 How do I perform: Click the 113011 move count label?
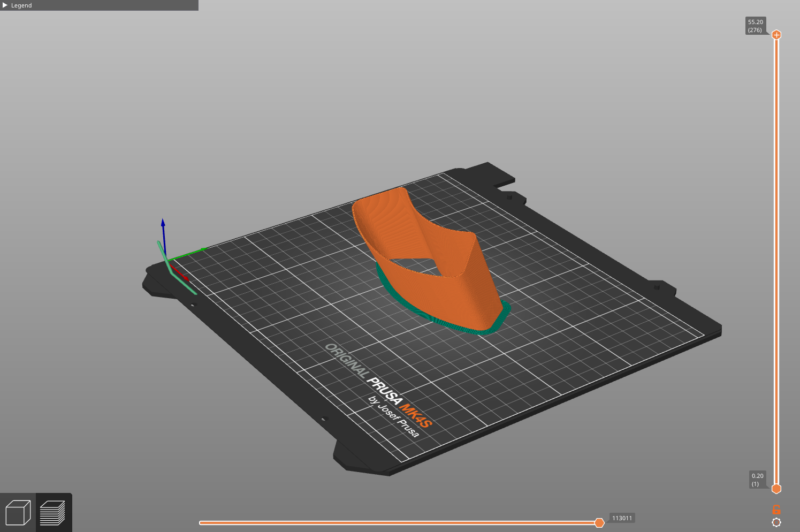coord(622,518)
